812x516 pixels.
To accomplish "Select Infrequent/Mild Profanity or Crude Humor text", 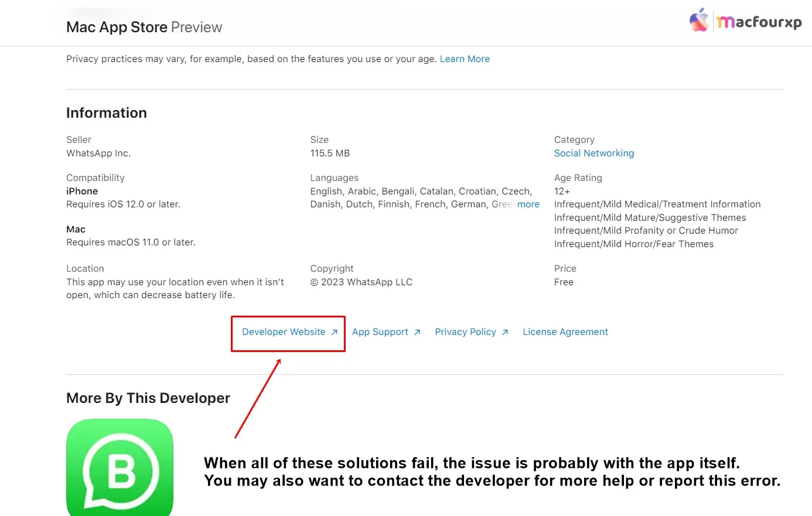I will tap(646, 231).
